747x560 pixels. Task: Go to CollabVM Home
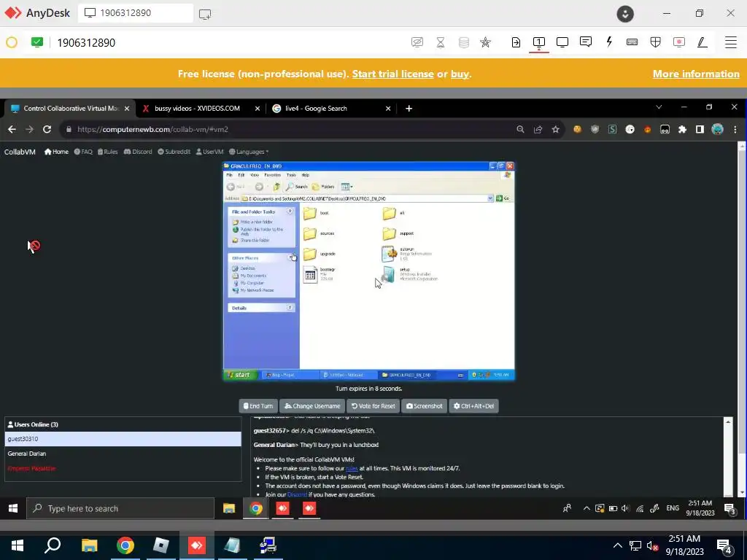[56, 152]
